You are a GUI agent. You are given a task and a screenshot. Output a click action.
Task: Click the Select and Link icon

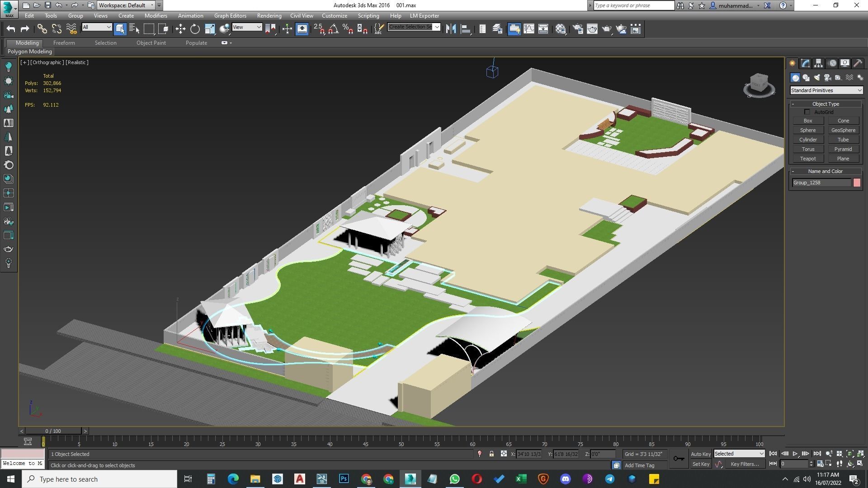(x=42, y=29)
